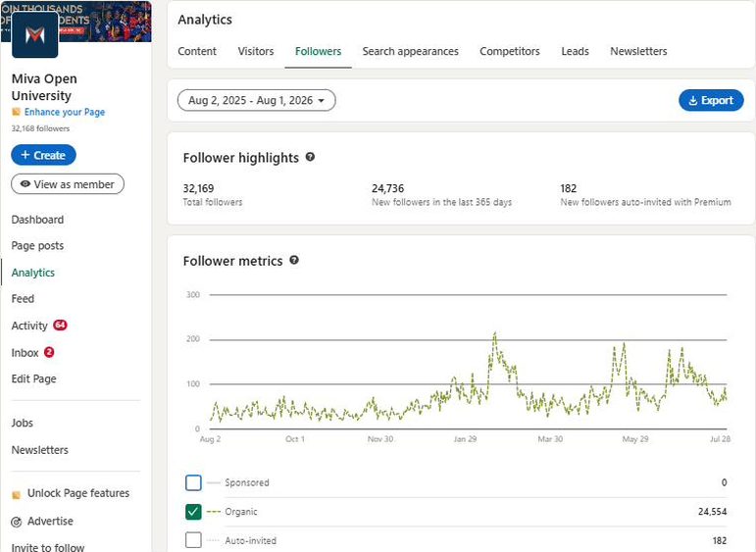Click the Miva Open University page name
Image resolution: width=756 pixels, height=552 pixels.
point(44,87)
